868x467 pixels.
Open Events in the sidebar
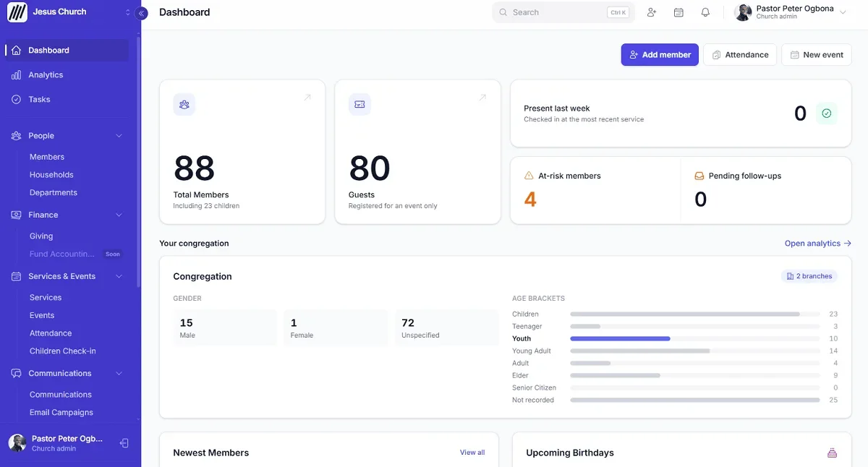(42, 316)
